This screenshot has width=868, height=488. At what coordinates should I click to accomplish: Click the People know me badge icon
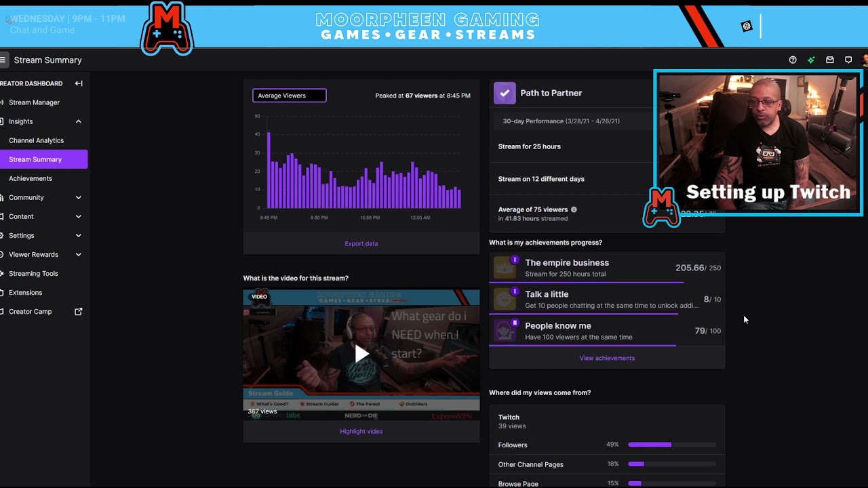click(505, 331)
